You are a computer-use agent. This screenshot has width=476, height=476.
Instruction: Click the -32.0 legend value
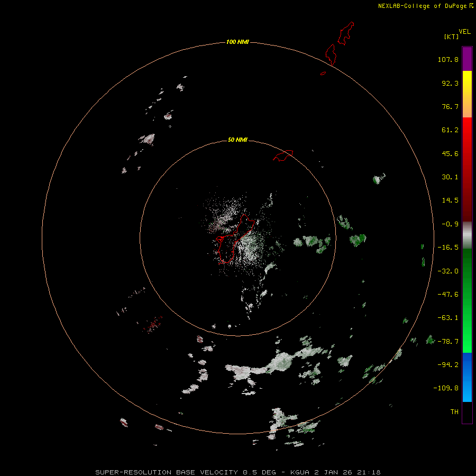(x=448, y=271)
